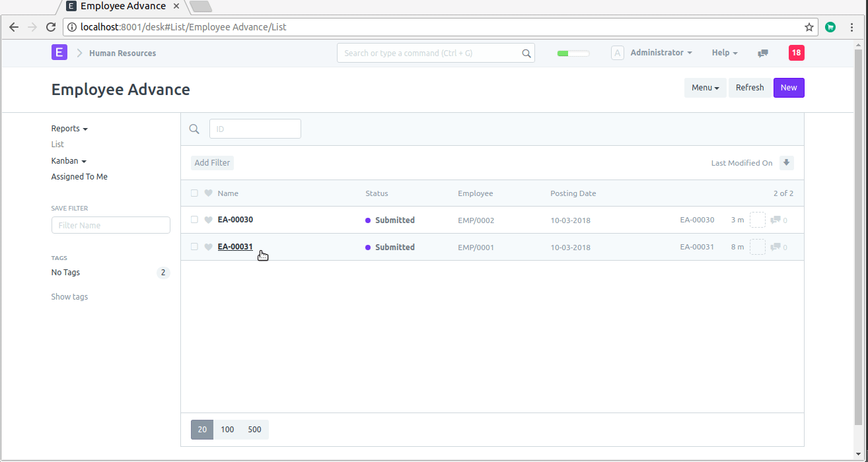Image resolution: width=868 pixels, height=462 pixels.
Task: Open a new browser tab
Action: [x=200, y=7]
